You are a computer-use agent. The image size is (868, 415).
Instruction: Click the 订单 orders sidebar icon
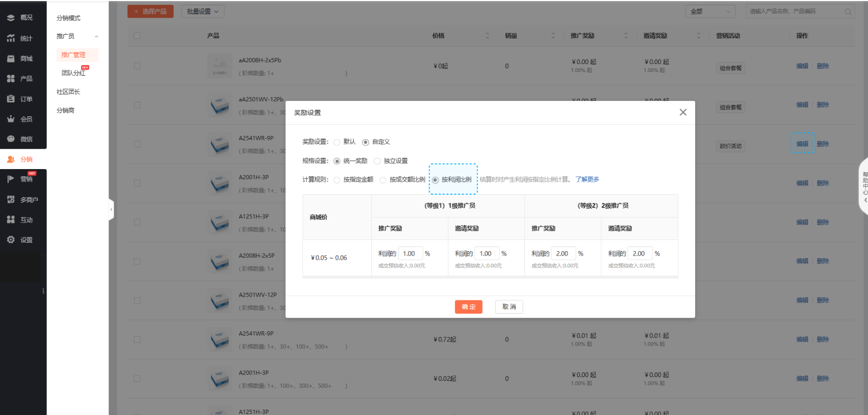tap(11, 99)
